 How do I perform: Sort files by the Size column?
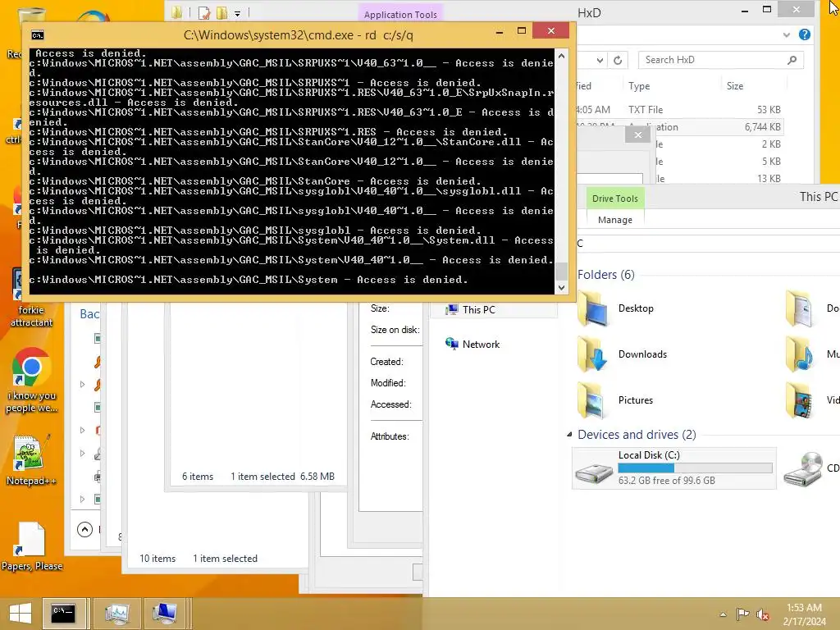pyautogui.click(x=734, y=86)
